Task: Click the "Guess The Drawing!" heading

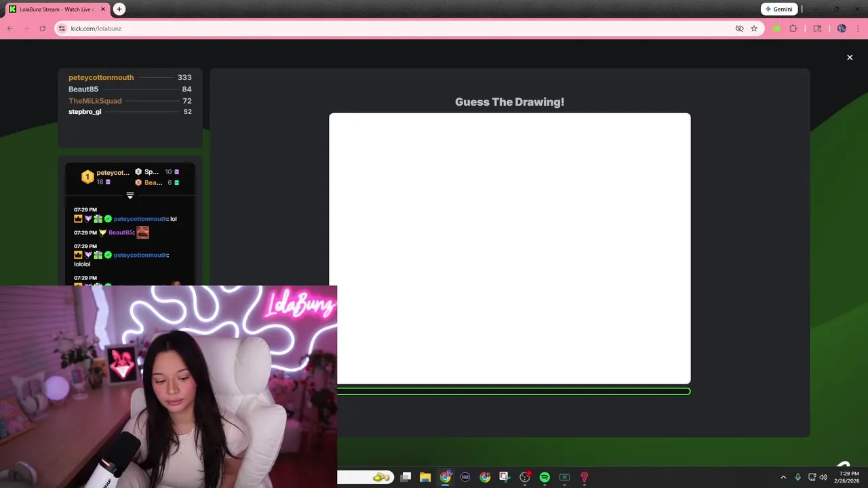Action: pyautogui.click(x=509, y=102)
